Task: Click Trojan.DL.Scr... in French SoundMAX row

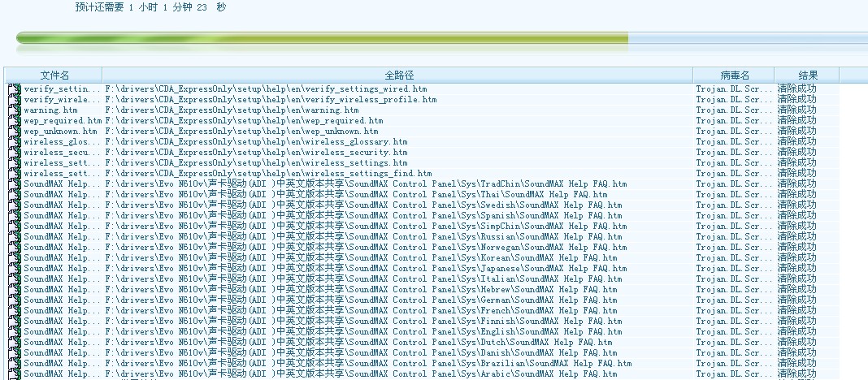Action: click(x=734, y=310)
